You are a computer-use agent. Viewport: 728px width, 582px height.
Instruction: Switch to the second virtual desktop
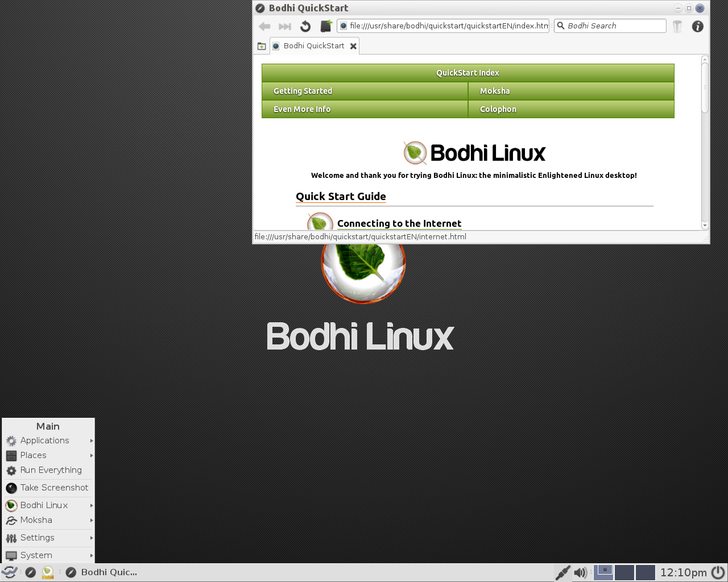coord(624,572)
